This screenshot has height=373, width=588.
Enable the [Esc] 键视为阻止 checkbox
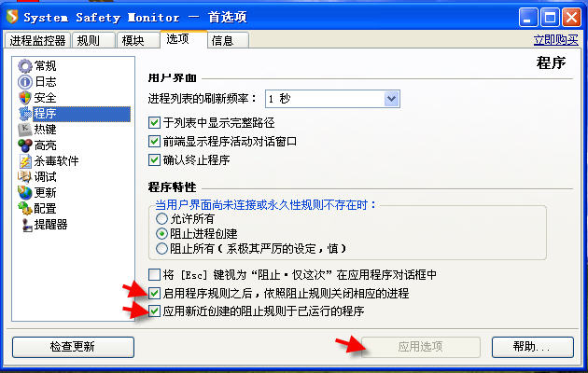point(155,274)
